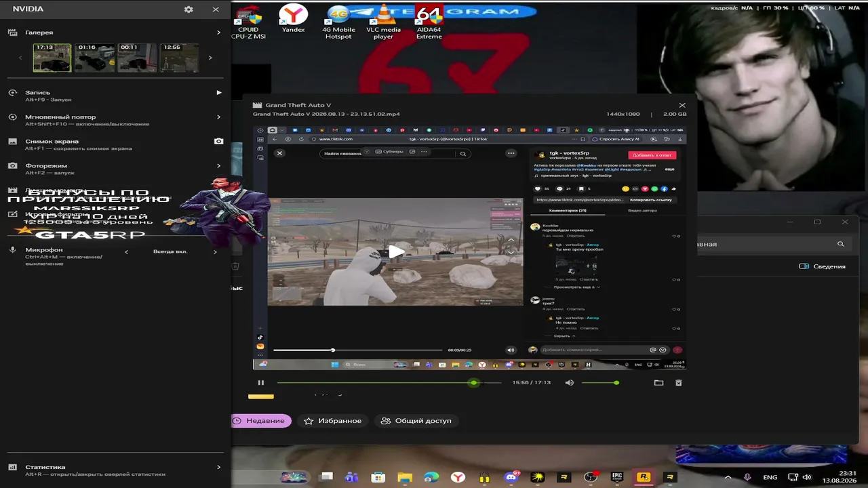Open the VLC media player desktop shortcut

tap(384, 22)
